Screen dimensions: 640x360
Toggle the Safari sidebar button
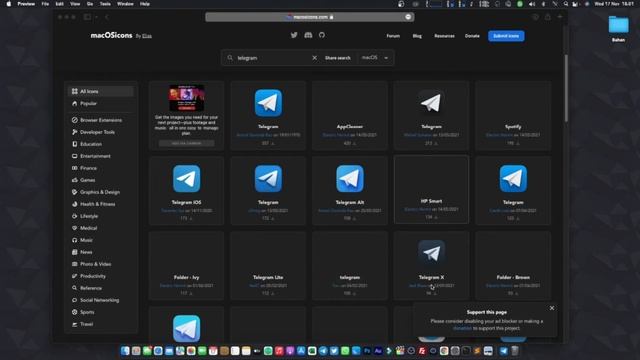pyautogui.click(x=87, y=17)
